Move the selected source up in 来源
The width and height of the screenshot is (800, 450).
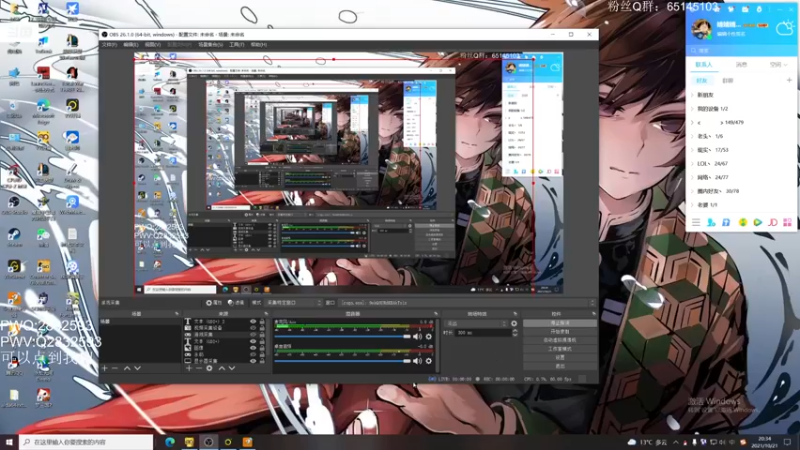(221, 368)
